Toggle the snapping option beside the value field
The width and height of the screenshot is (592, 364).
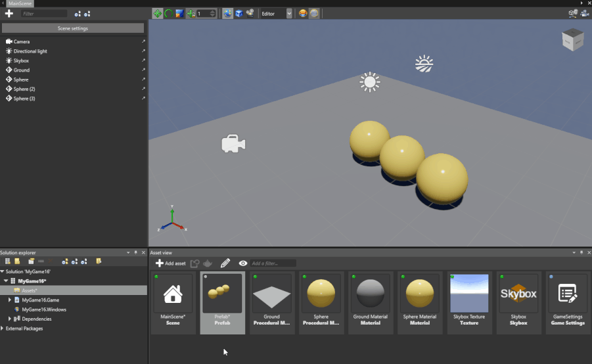[x=191, y=13]
